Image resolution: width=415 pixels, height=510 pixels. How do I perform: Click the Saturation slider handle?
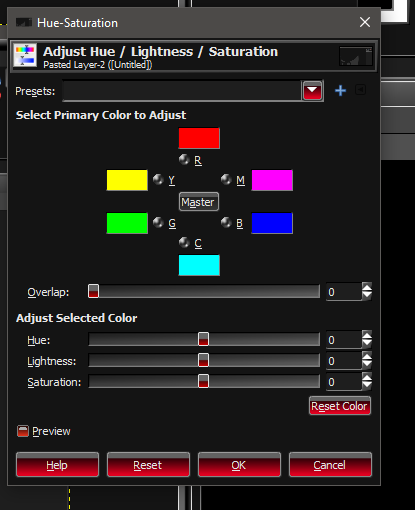[x=203, y=381]
